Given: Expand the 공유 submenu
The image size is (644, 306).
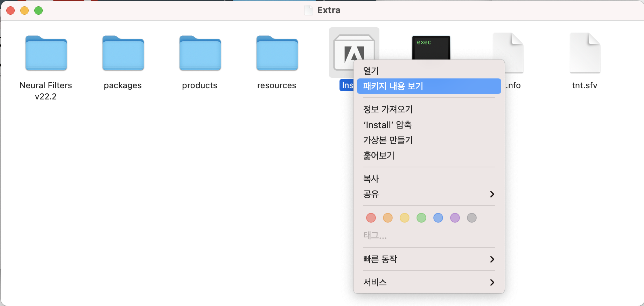Looking at the screenshot, I should 429,194.
